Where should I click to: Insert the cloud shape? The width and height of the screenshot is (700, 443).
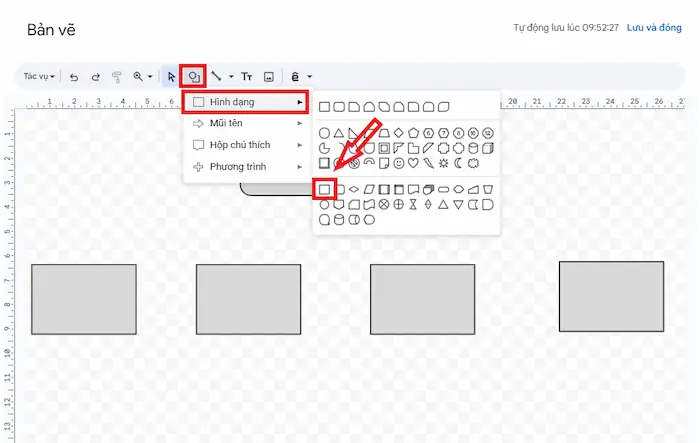click(x=473, y=163)
